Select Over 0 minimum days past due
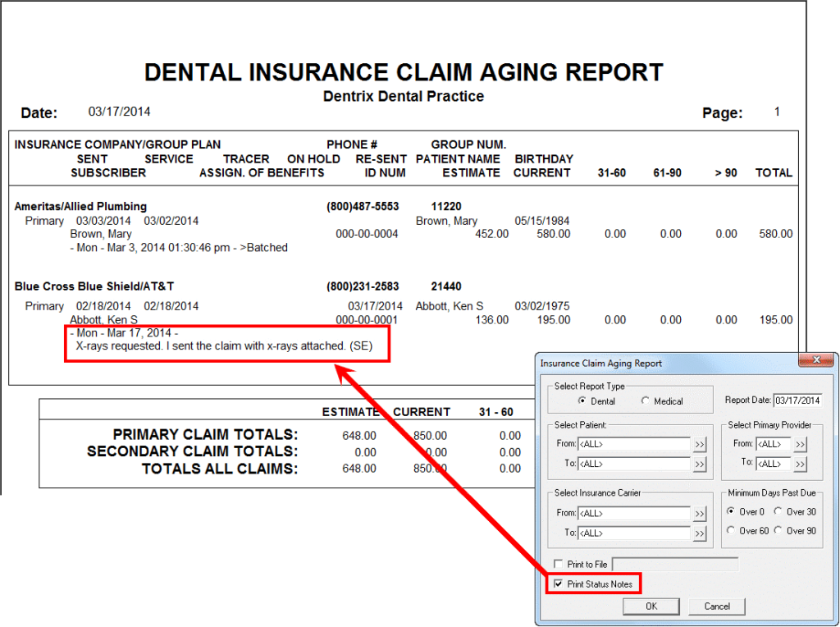 (731, 512)
